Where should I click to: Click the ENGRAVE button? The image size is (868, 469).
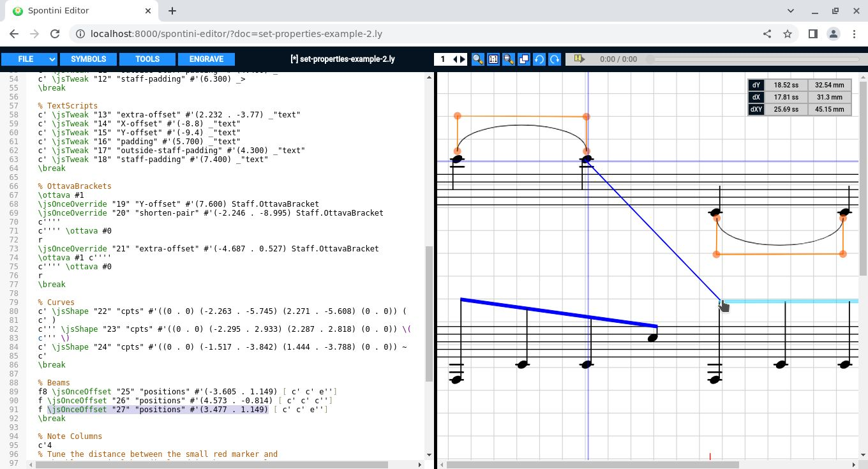(206, 59)
